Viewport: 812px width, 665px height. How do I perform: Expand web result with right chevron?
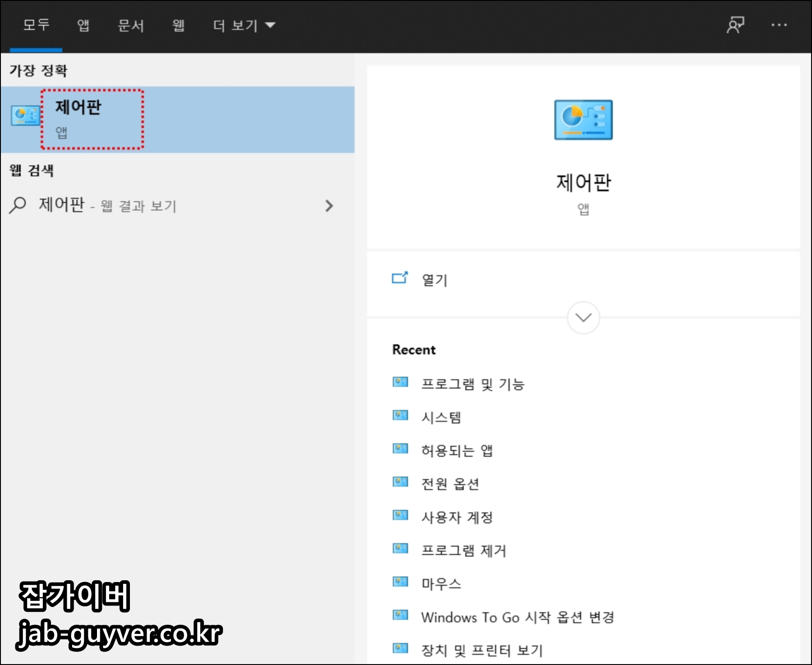[x=329, y=206]
